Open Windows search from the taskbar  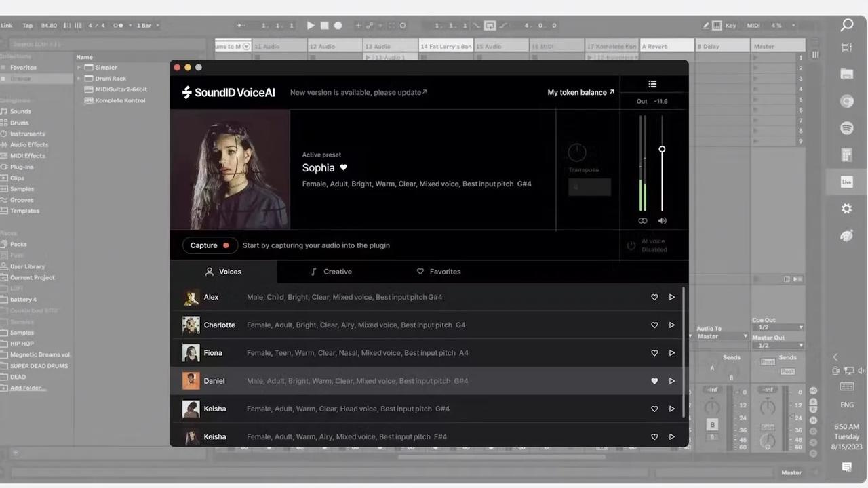coord(847,25)
